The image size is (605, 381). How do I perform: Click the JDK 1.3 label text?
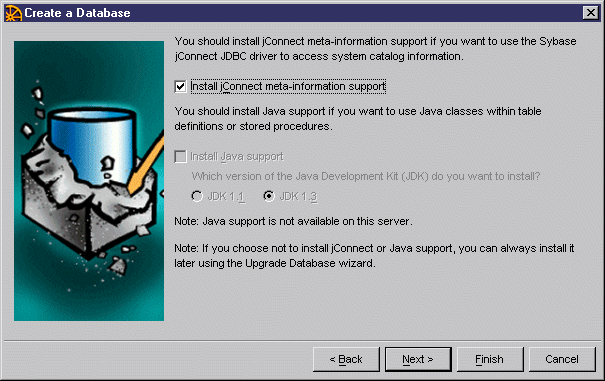[x=298, y=197]
